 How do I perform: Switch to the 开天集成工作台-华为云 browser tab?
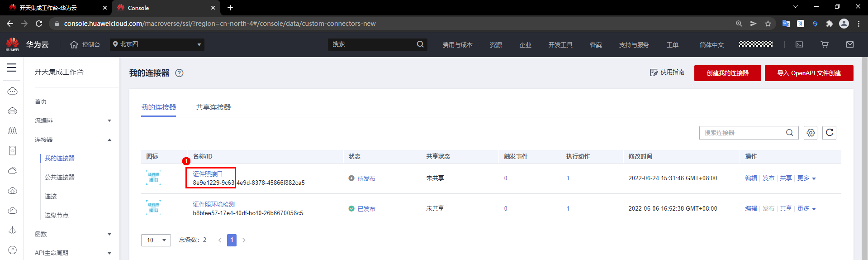tap(48, 8)
